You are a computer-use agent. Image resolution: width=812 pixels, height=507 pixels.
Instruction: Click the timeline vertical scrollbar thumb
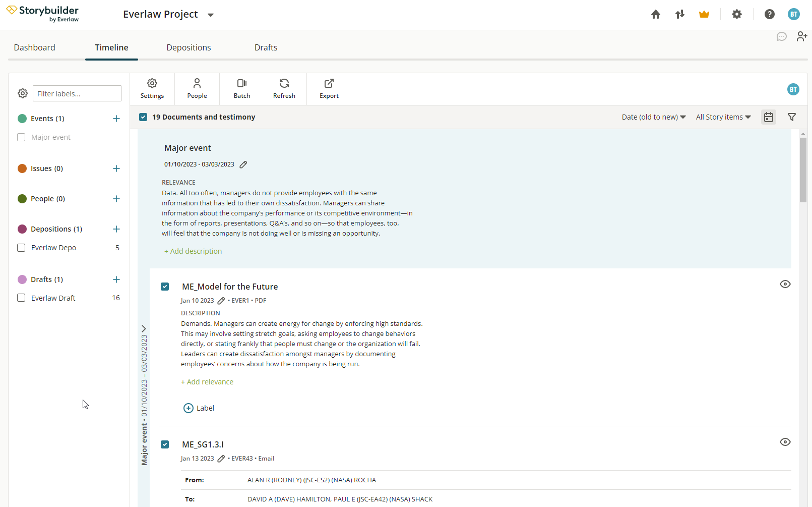coord(803,170)
